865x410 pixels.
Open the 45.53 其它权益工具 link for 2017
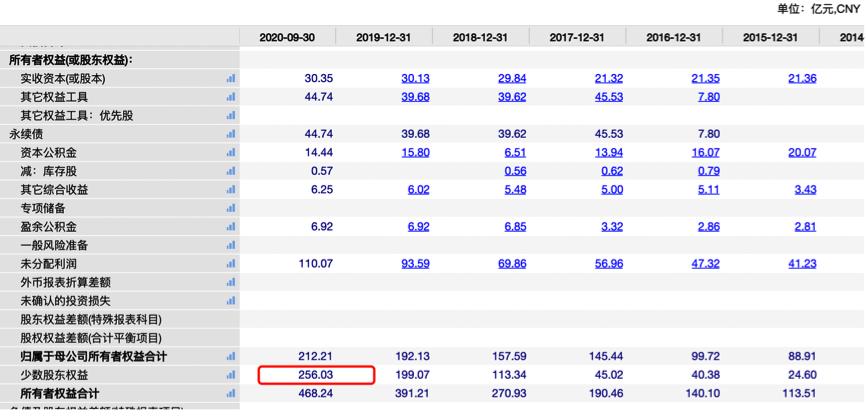[608, 97]
